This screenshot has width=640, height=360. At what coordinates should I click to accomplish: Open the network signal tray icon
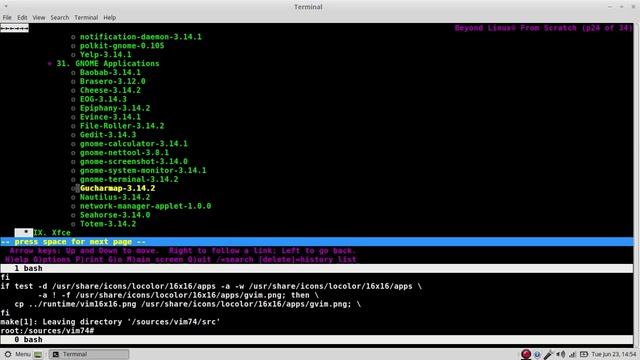(x=572, y=354)
